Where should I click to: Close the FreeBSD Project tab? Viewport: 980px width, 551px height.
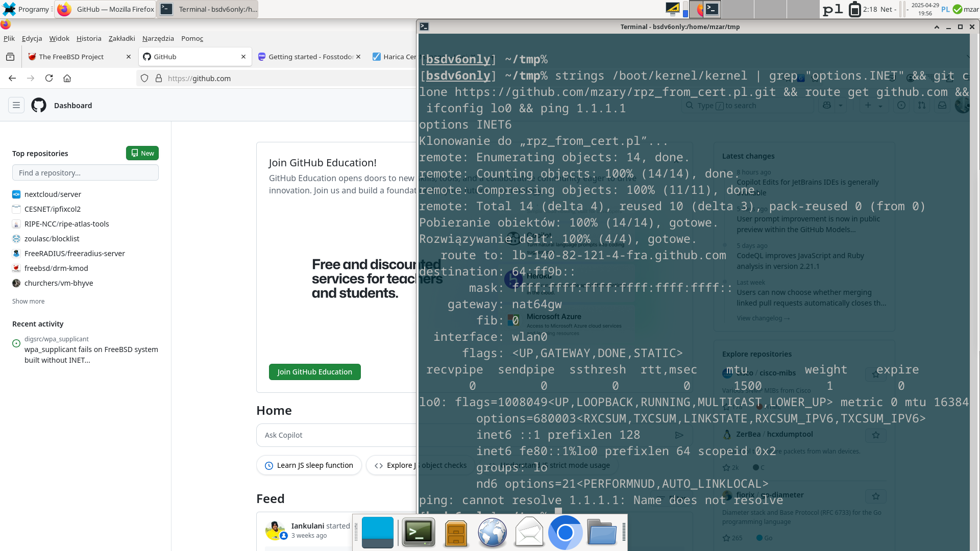128,57
